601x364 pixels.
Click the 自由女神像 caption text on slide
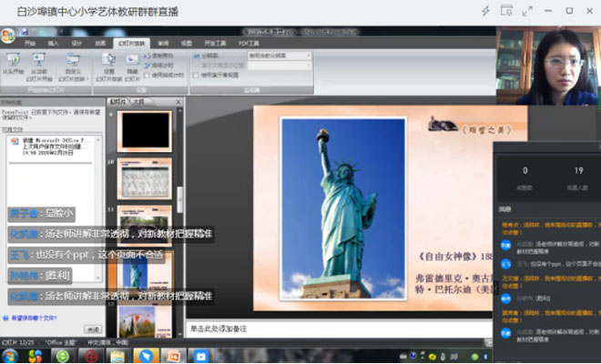[x=455, y=256]
